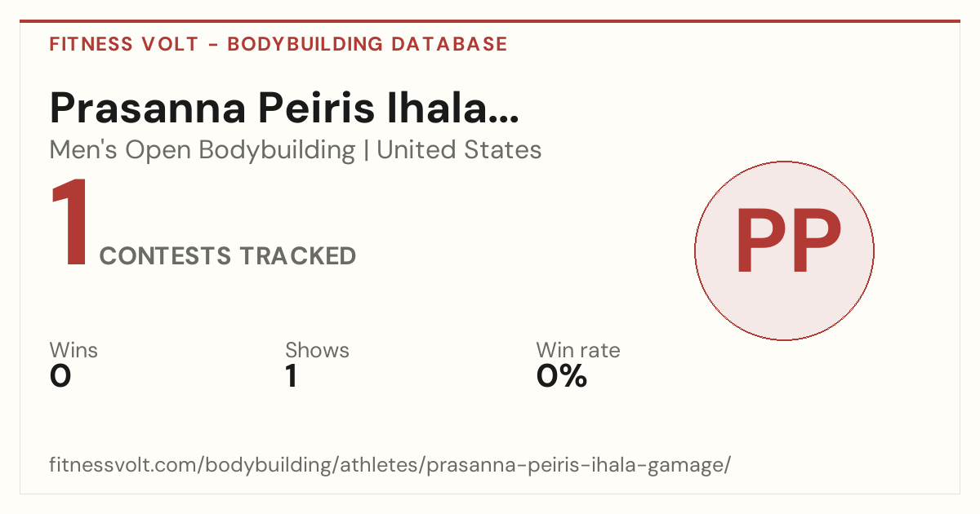Click the large red number 1
The width and height of the screenshot is (980, 514).
[x=69, y=223]
